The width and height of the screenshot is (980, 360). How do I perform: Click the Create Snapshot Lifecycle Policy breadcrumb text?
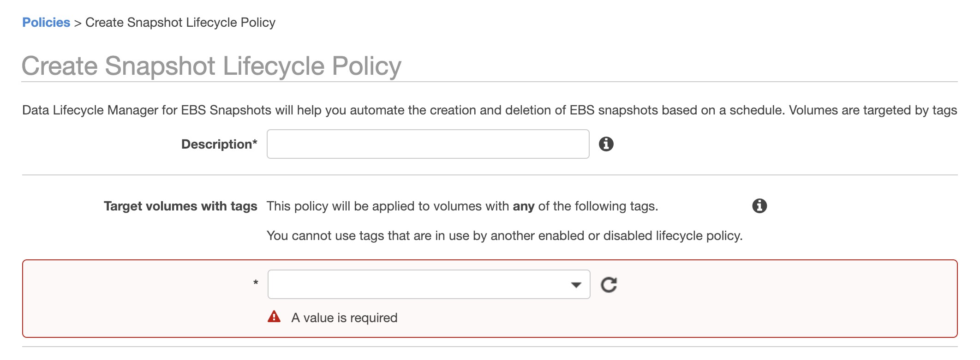coord(180,23)
